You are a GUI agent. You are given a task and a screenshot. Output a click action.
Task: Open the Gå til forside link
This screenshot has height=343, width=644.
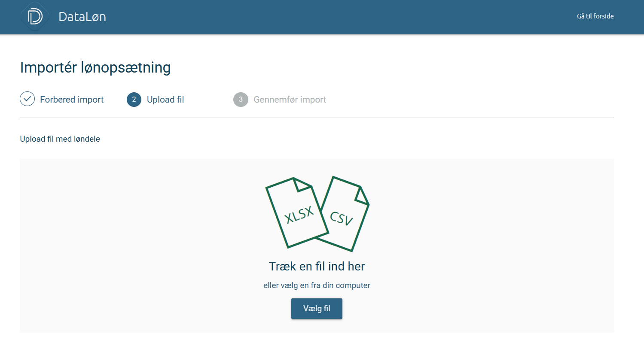[595, 16]
